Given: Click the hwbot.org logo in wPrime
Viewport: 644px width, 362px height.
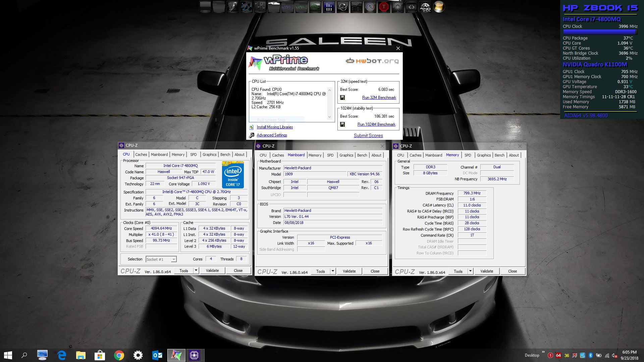Looking at the screenshot, I should click(x=372, y=61).
